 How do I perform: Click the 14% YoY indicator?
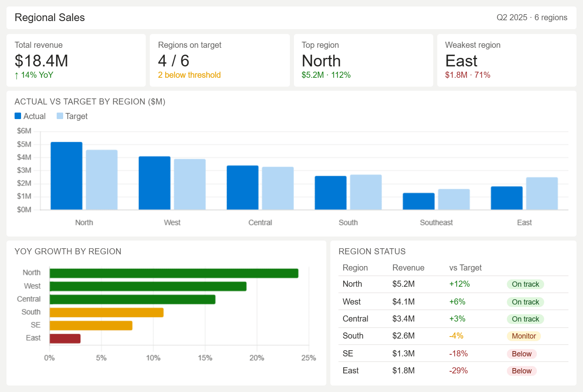(34, 75)
